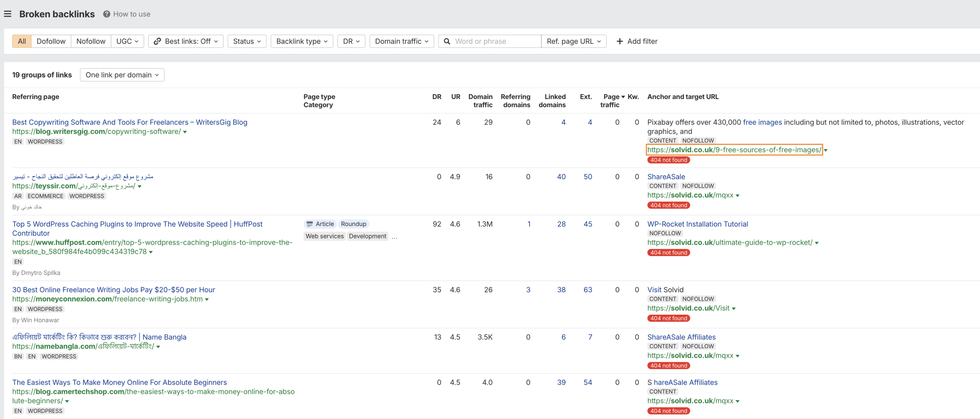Viewport: 980px width, 419px height.
Task: Expand the moneyconnexion.com URL arrow
Action: (207, 300)
